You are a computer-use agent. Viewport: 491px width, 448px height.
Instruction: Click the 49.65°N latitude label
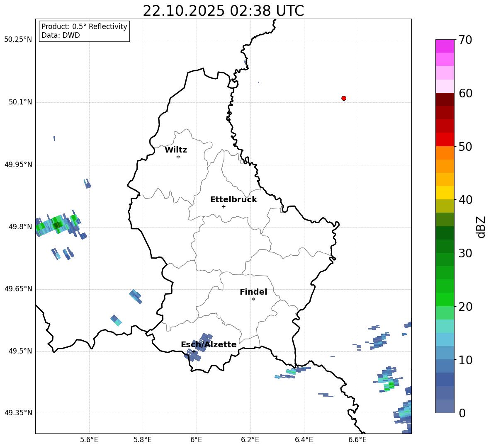pos(18,289)
